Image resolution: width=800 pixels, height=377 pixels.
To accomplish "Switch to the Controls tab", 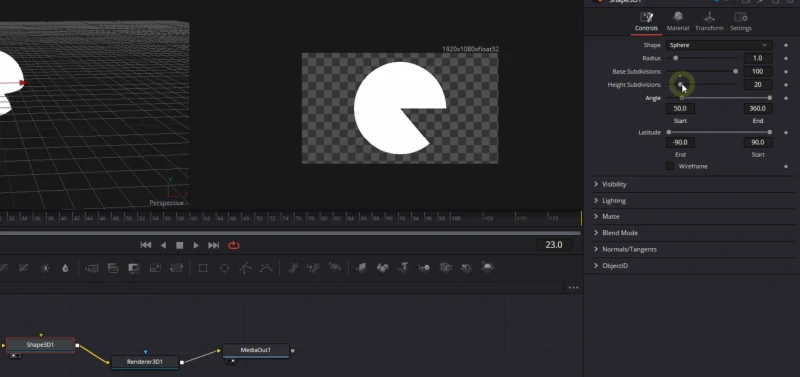I will [x=646, y=22].
